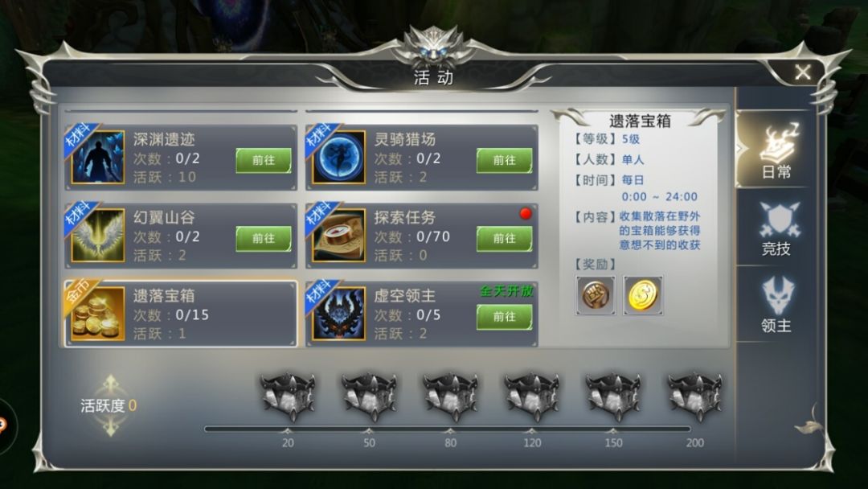
Task: Tap the bronze token reward icon
Action: click(x=595, y=295)
